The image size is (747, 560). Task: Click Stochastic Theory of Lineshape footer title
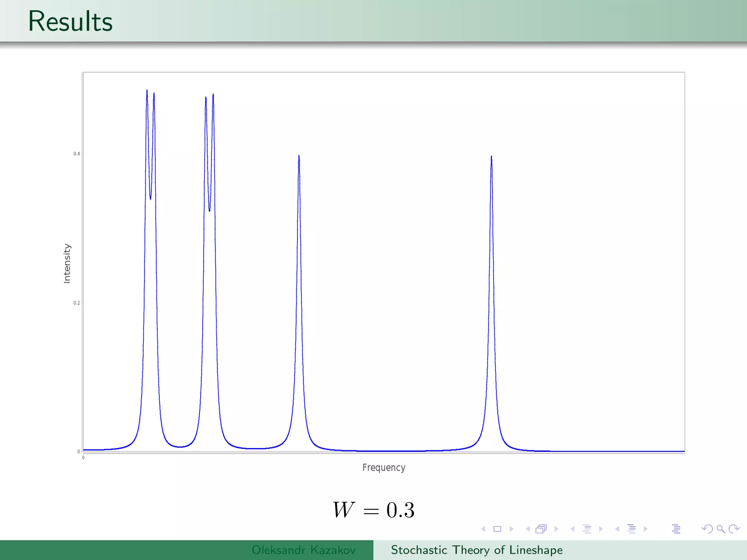pos(476,550)
